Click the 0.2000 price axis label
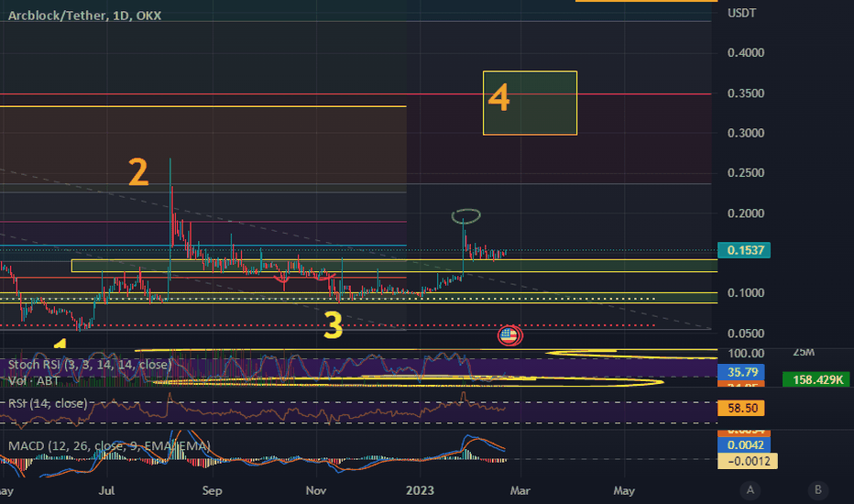The width and height of the screenshot is (854, 504). tap(746, 213)
